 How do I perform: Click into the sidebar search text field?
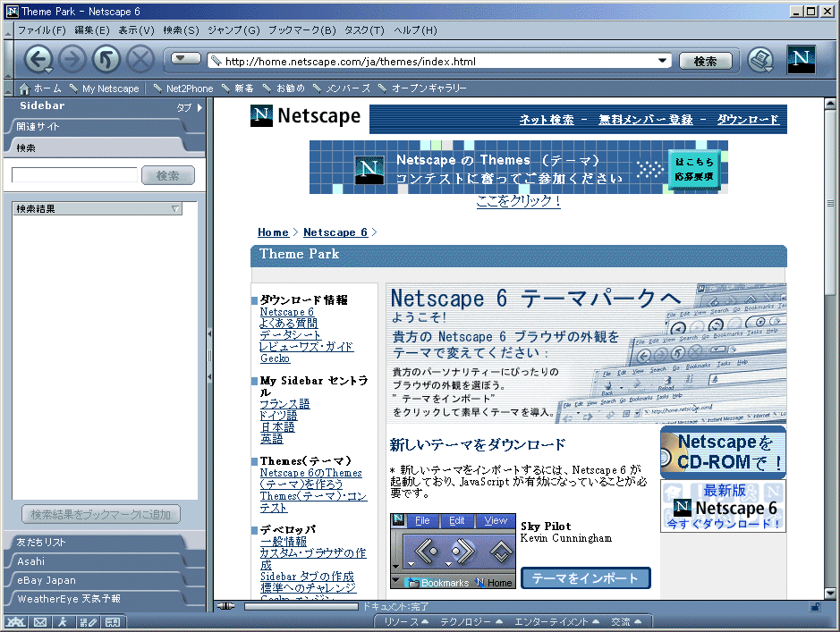click(x=74, y=175)
